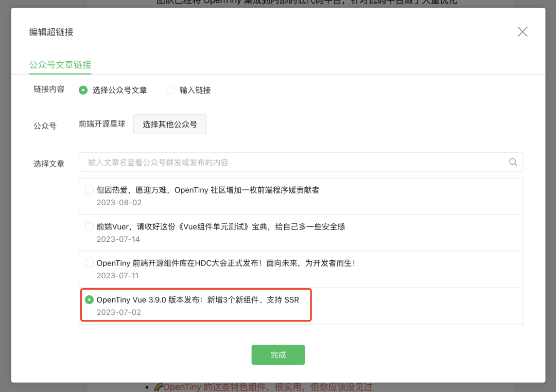Select the 选择公众号文章 radio option
556x392 pixels.
83,90
